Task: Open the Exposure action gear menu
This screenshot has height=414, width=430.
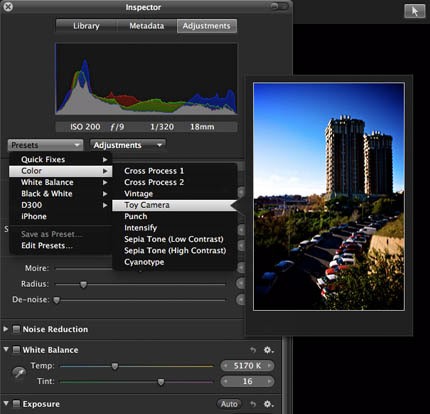Action: point(268,404)
